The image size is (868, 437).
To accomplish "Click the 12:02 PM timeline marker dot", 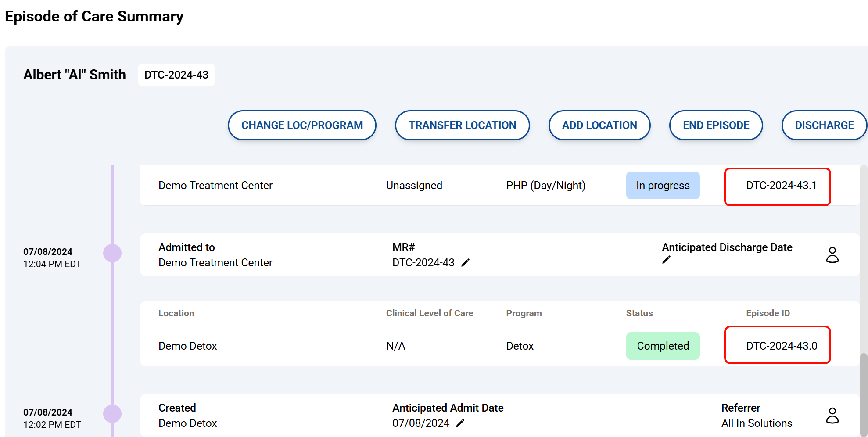I will (x=112, y=414).
